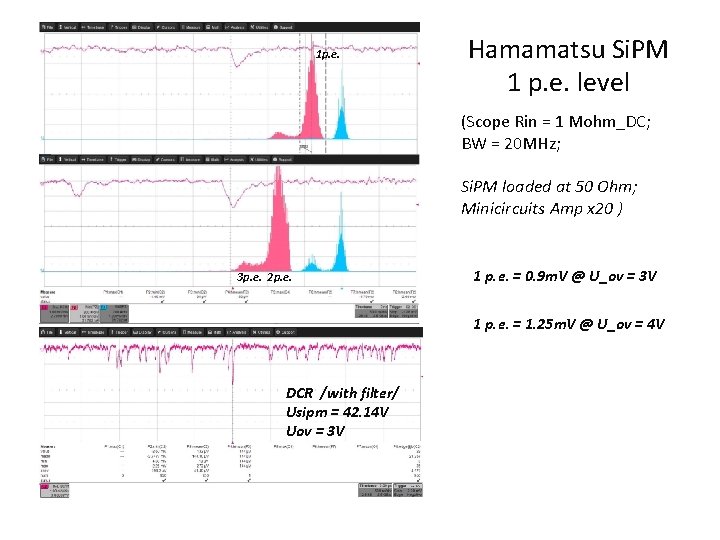Screen dimensions: 720x540
Task: Open Support menu in the DCR scope window
Action: (285, 332)
